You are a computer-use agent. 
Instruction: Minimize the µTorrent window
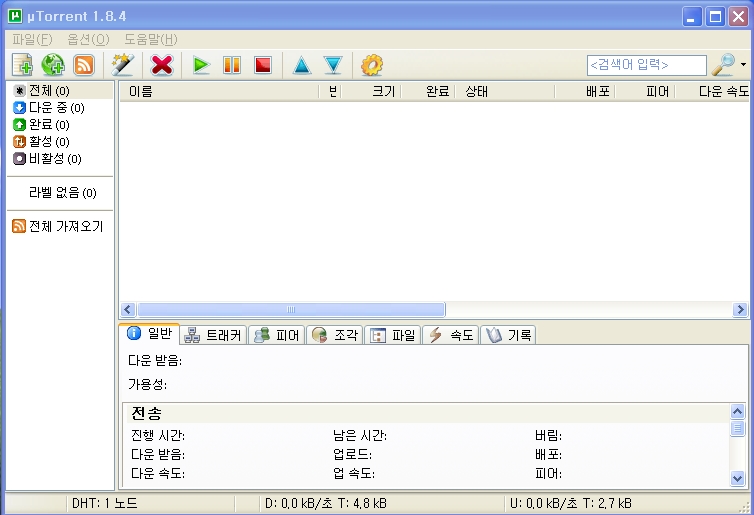pos(692,17)
